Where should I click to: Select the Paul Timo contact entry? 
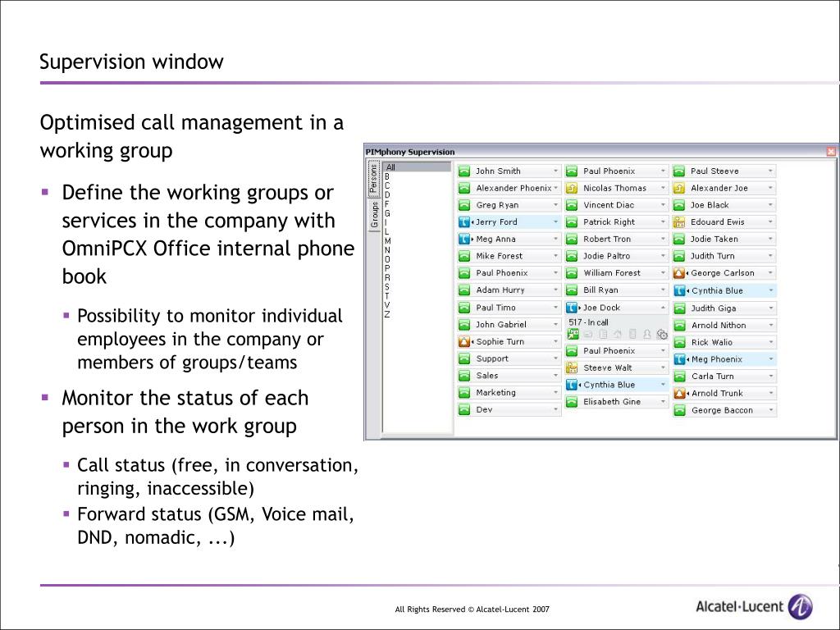(x=509, y=308)
